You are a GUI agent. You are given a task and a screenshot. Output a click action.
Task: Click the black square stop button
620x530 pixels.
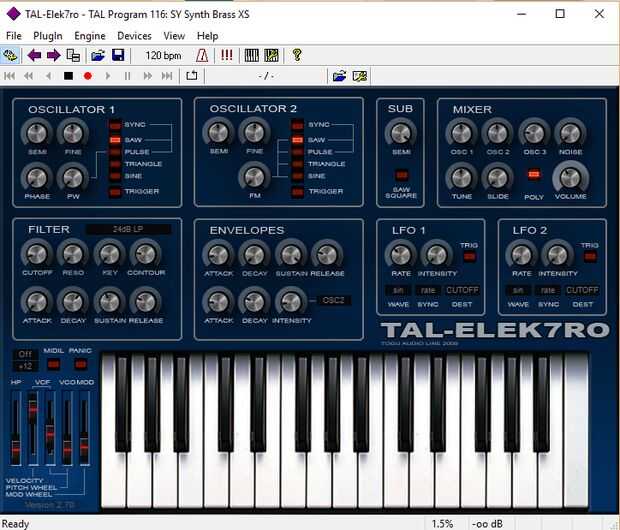pos(68,76)
